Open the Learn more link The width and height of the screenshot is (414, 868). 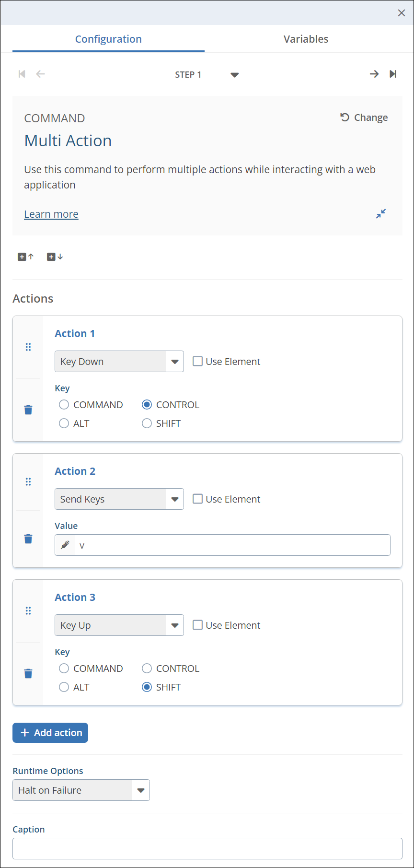point(51,214)
